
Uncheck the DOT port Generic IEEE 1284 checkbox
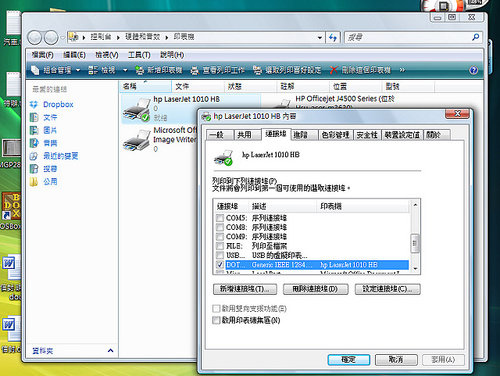tap(220, 265)
